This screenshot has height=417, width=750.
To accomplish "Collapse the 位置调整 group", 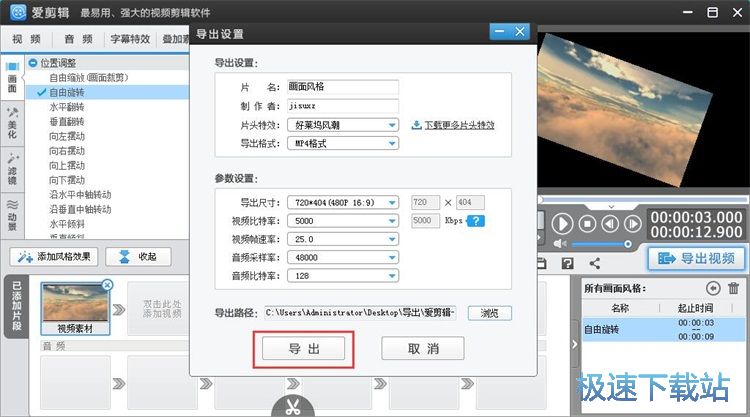I will coord(33,63).
